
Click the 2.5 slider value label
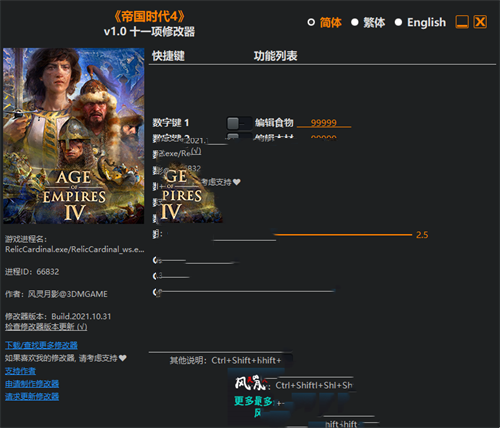[x=422, y=235]
